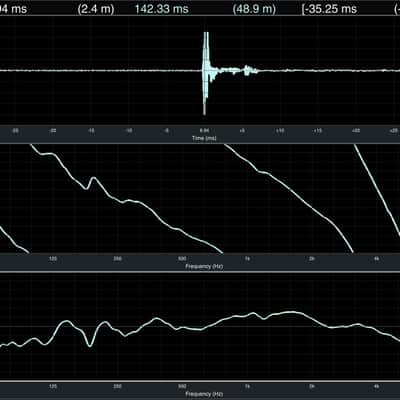Click the Frequency (Hz) label under magnitude plot
Image resolution: width=400 pixels, height=400 pixels.
point(204,394)
